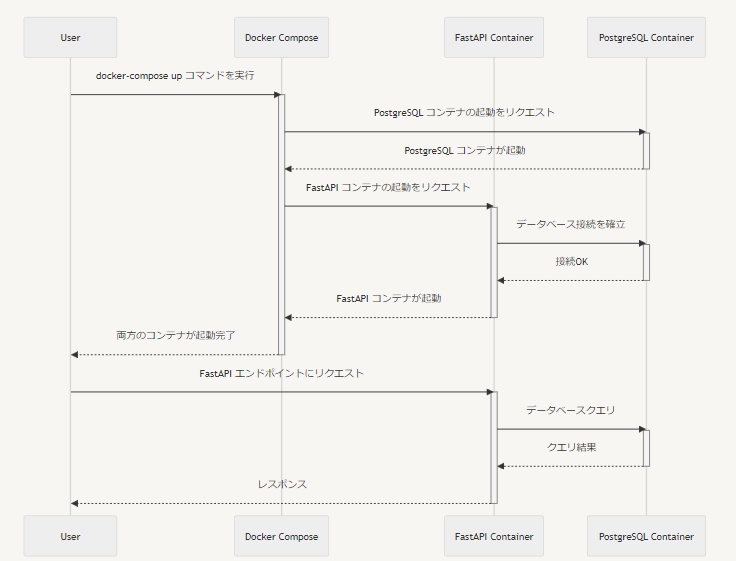Select 'FastAPI コンテナが起動' reply label
This screenshot has height=561, width=736.
389,298
